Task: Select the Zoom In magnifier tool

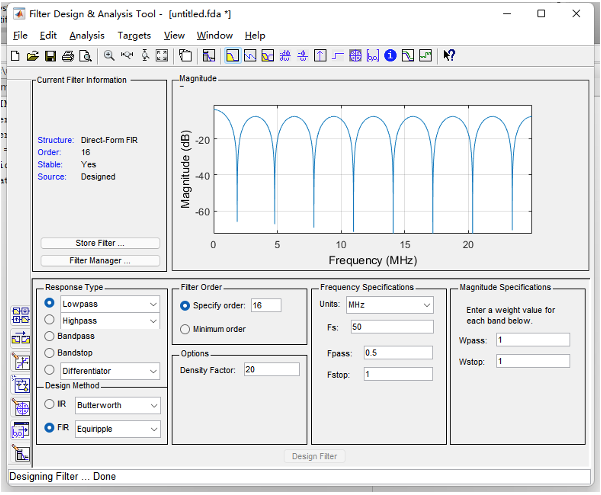Action: (108, 56)
